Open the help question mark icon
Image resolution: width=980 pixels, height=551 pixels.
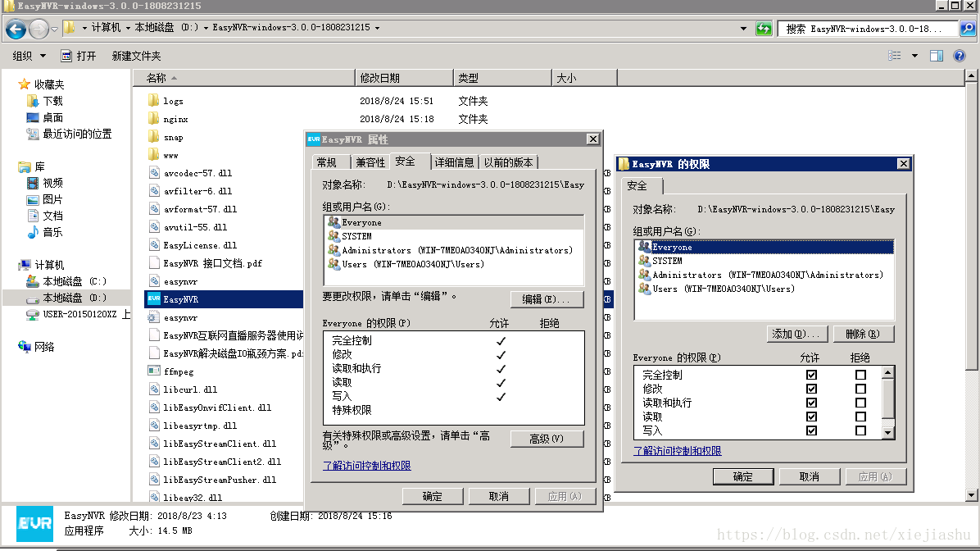tap(960, 56)
